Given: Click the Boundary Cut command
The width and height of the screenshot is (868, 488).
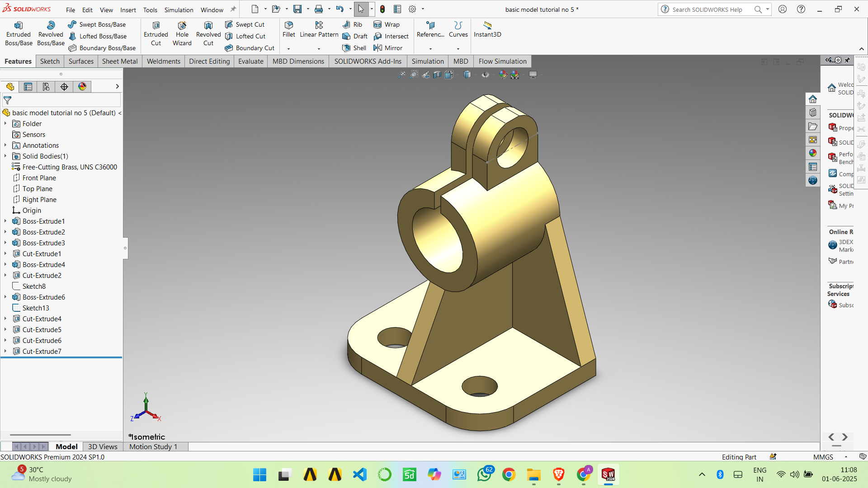Looking at the screenshot, I should coord(250,48).
